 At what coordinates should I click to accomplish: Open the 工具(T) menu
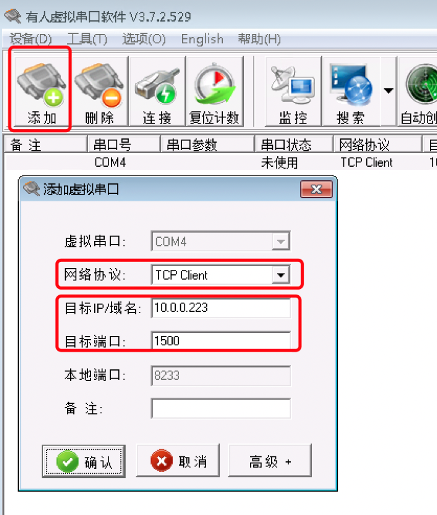pos(87,39)
